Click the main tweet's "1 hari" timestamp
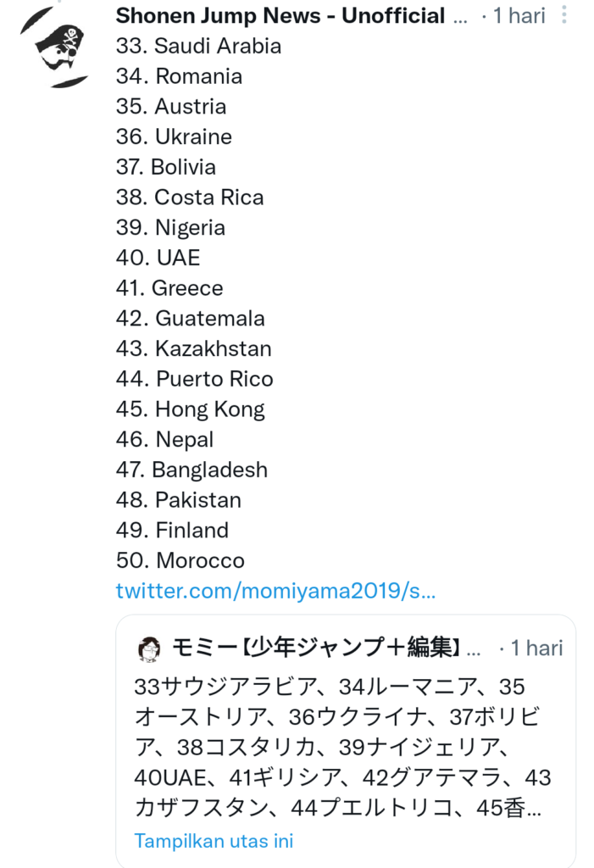The image size is (594, 868). 519,15
